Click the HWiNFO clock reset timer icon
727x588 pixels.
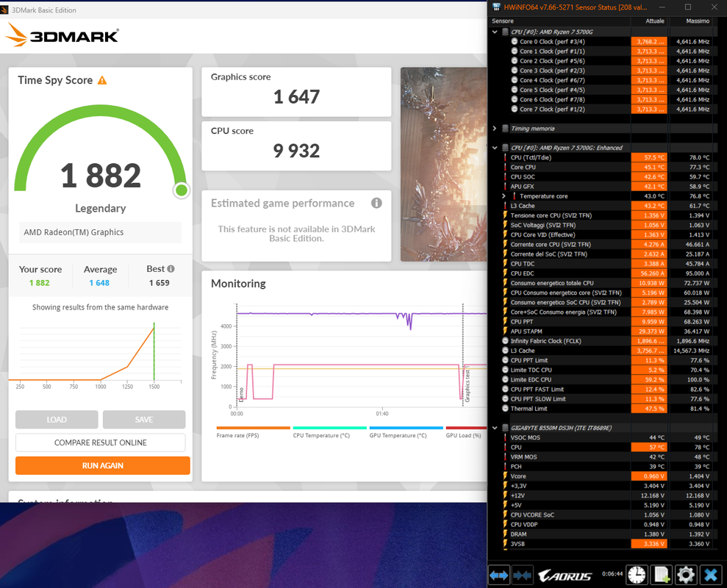637,576
